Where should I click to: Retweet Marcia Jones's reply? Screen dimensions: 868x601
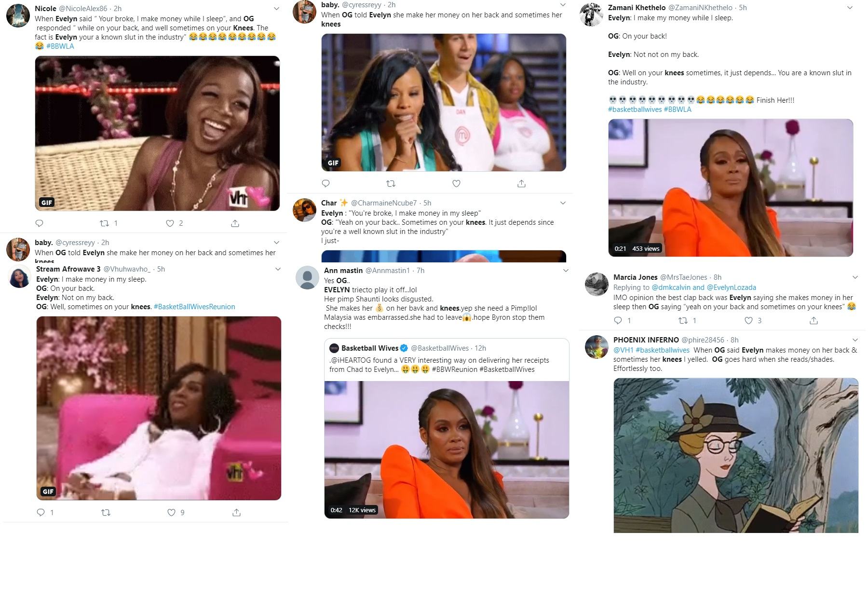[x=683, y=321]
